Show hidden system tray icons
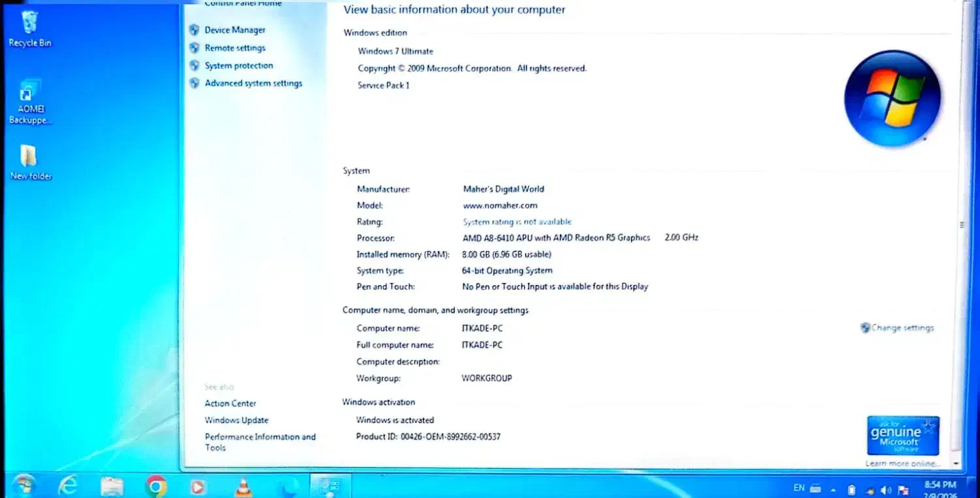Image resolution: width=980 pixels, height=498 pixels. click(x=833, y=490)
